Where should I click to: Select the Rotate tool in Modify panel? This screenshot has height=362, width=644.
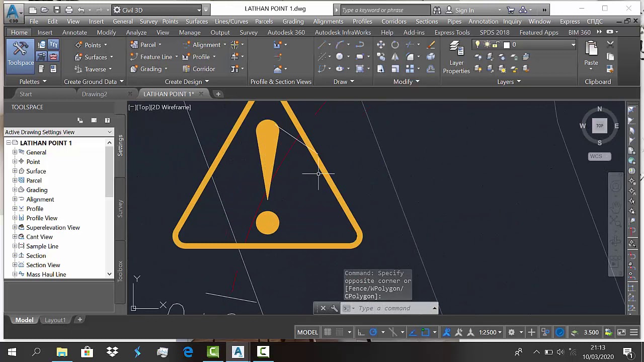click(x=395, y=45)
